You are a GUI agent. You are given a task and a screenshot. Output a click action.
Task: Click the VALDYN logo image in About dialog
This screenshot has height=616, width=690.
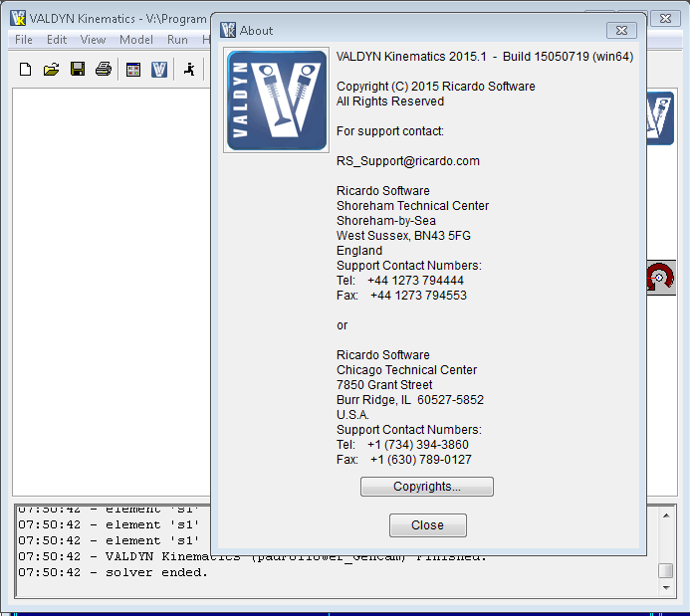[277, 101]
